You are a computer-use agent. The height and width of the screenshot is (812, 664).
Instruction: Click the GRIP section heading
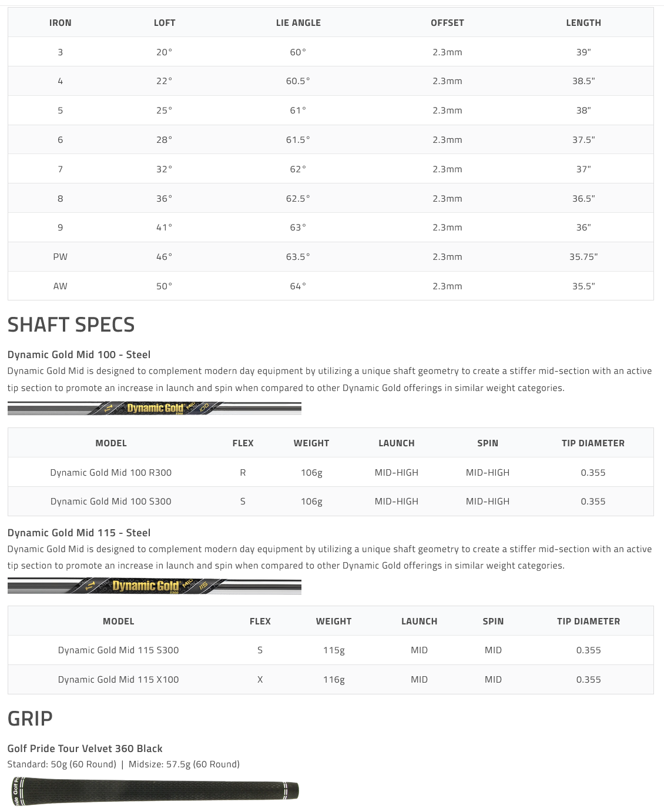click(30, 719)
